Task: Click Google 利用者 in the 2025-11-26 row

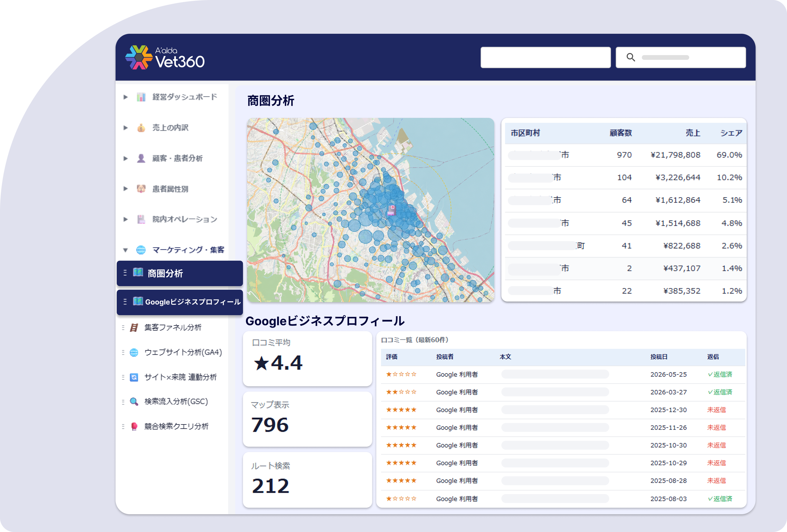Action: pos(457,427)
